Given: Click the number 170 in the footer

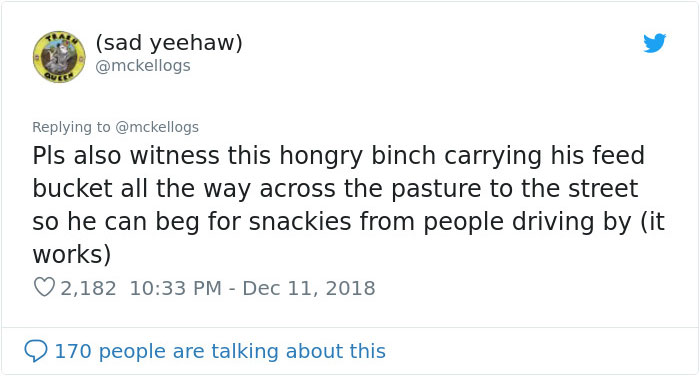Looking at the screenshot, I should (x=73, y=351).
